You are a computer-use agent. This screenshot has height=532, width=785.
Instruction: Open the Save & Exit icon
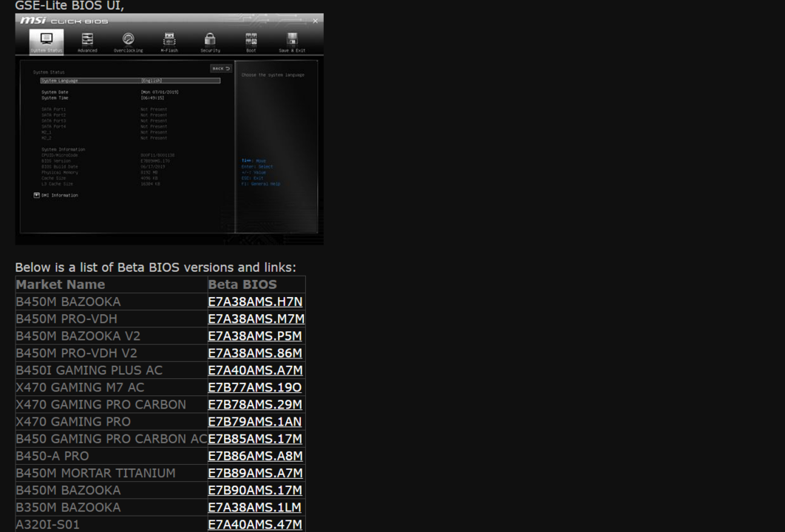tap(292, 42)
